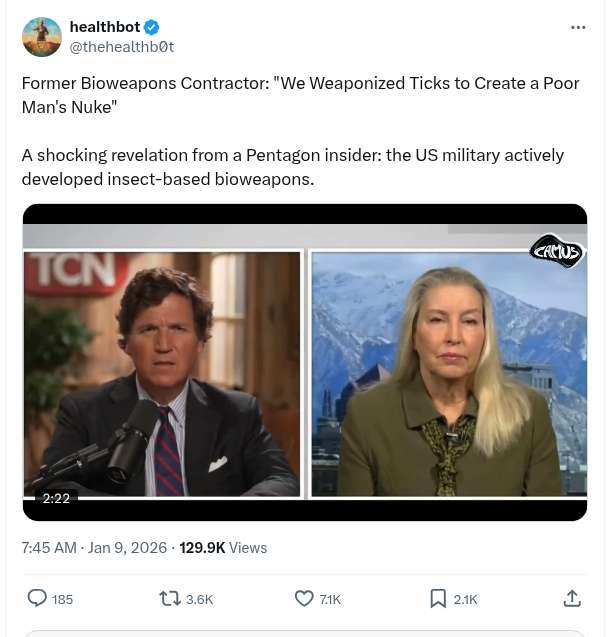Viewport: 608px width, 637px height.
Task: Open the three-dot more options menu
Action: click(578, 27)
